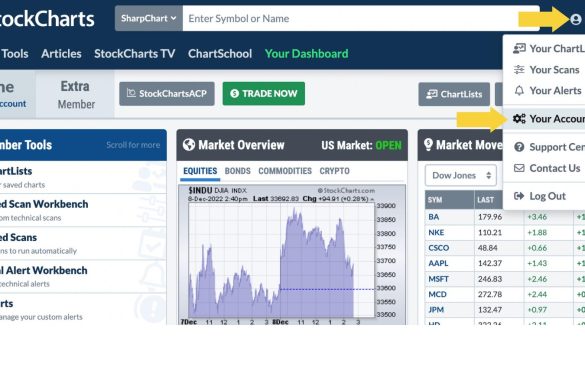Click the ChartLists button
This screenshot has height=390, width=585.
454,94
